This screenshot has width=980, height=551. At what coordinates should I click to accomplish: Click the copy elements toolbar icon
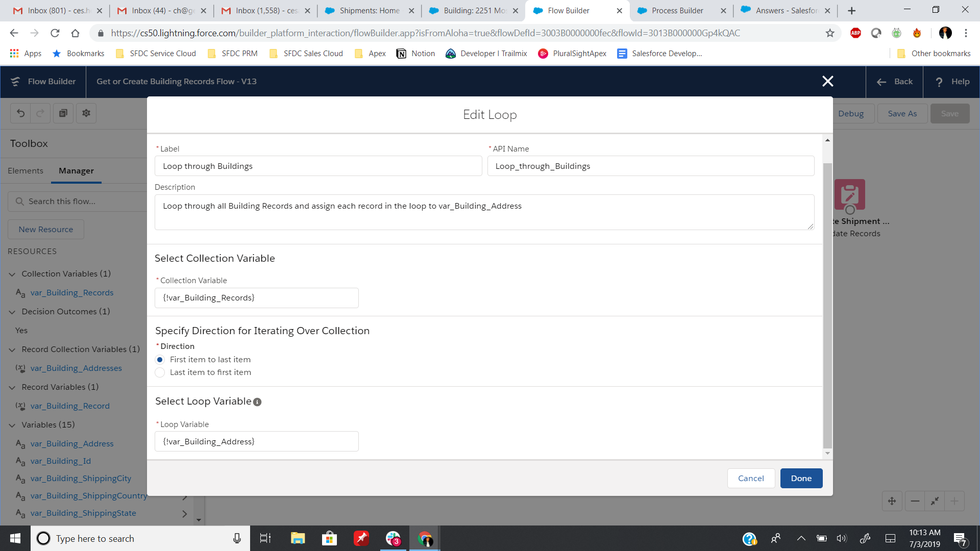pos(63,113)
